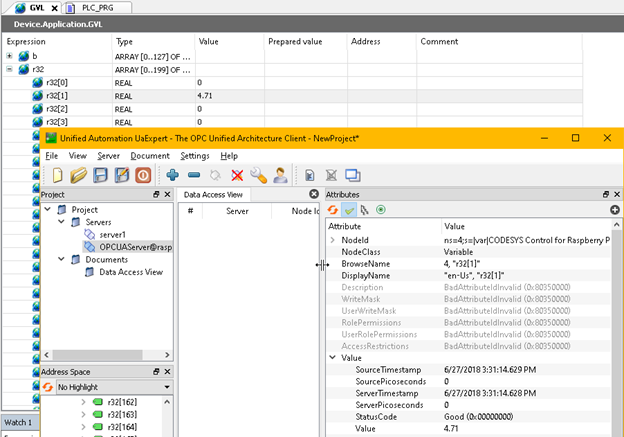
Task: Expand the r32[162] node in Address Space
Action: pos(83,402)
